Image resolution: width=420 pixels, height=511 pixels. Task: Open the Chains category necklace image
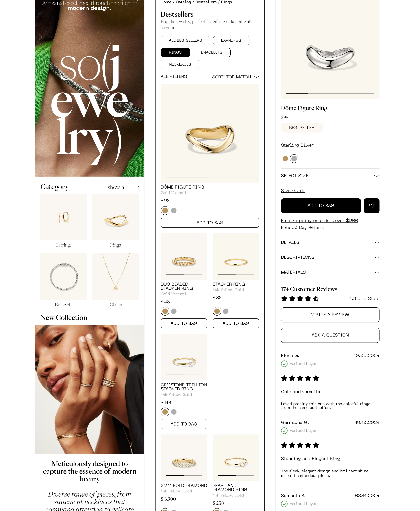(116, 276)
